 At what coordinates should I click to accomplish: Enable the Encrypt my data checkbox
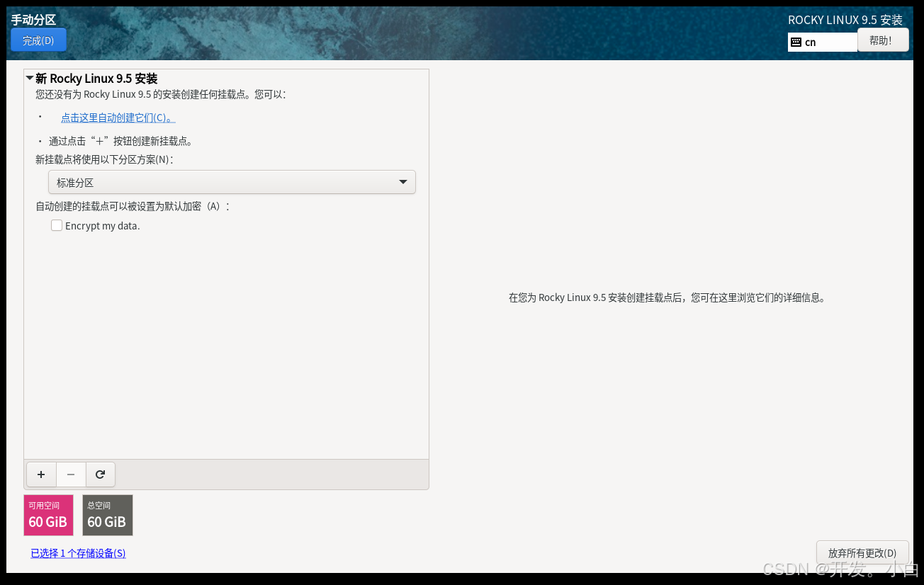pyautogui.click(x=57, y=226)
